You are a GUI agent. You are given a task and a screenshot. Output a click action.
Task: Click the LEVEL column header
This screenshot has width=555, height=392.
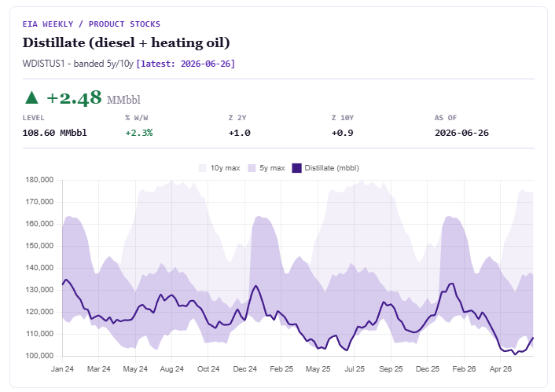[34, 118]
